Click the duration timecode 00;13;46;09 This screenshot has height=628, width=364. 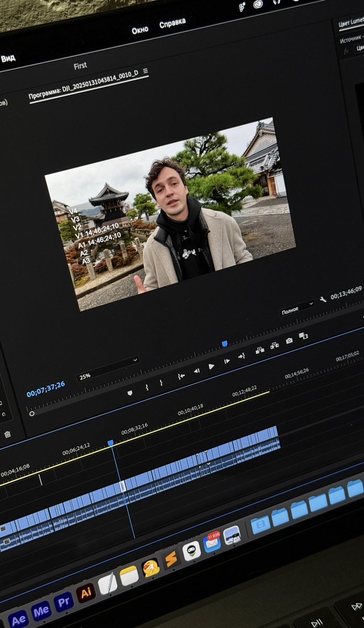coord(346,292)
